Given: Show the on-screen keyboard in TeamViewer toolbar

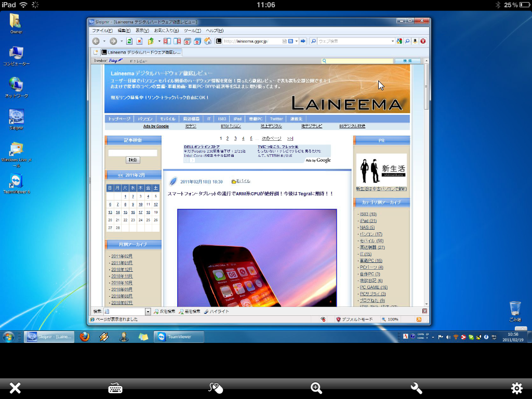Looking at the screenshot, I should (115, 388).
